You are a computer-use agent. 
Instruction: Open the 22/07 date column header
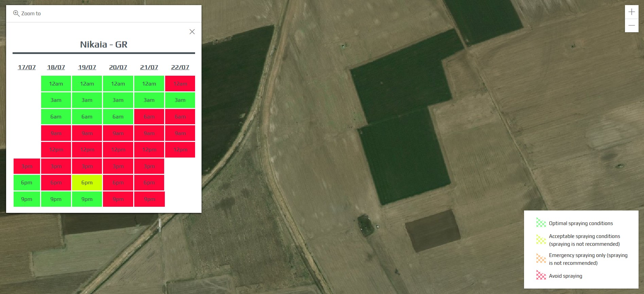(180, 67)
